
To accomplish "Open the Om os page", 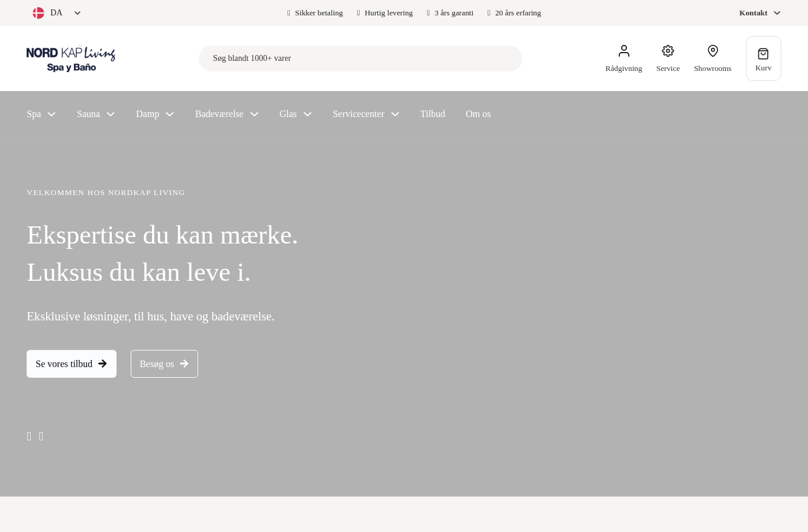I will click(x=478, y=114).
